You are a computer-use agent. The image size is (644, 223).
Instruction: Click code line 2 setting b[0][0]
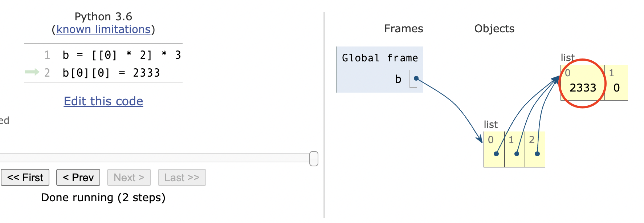(111, 73)
